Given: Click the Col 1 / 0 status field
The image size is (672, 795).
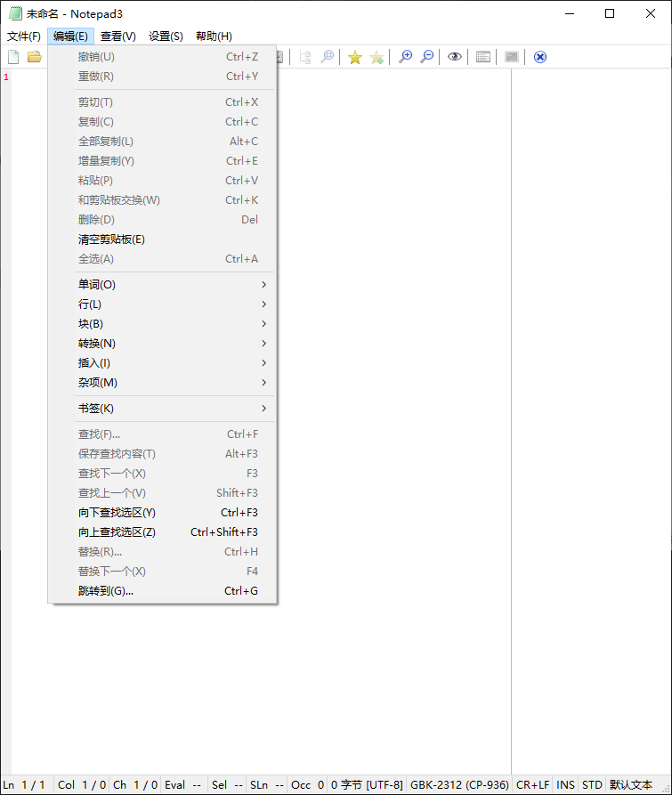Looking at the screenshot, I should pos(81,785).
